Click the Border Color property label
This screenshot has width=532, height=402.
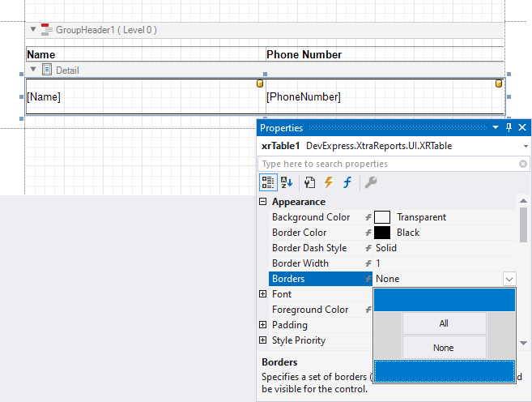click(300, 233)
